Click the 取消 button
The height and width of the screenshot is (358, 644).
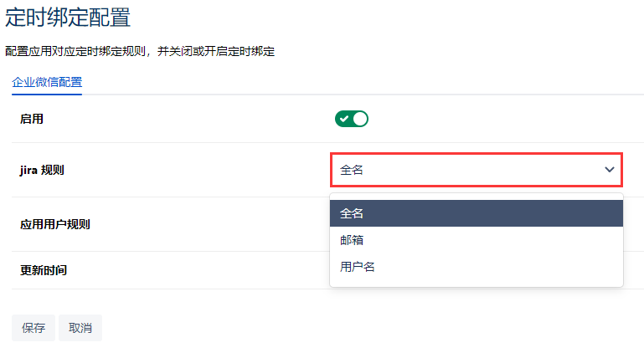[80, 328]
